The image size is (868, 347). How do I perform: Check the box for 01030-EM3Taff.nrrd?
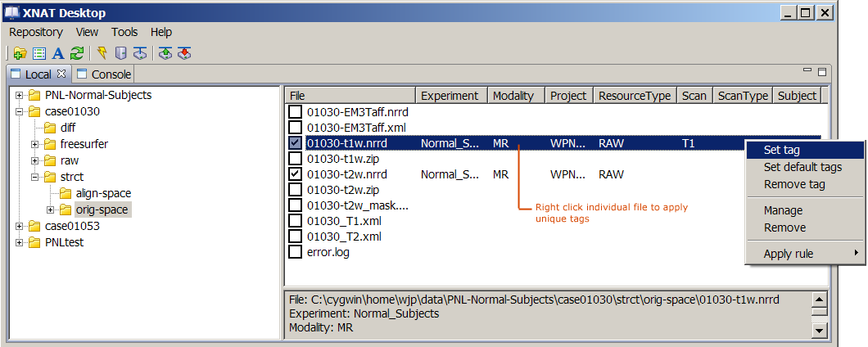(295, 112)
